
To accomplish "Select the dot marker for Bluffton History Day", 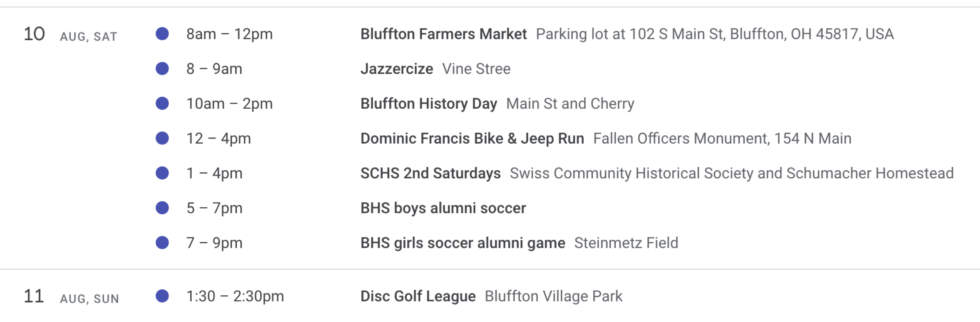I will (162, 103).
